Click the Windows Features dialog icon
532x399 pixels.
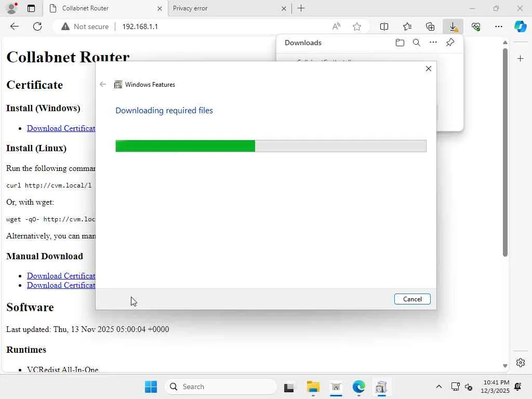(x=118, y=85)
